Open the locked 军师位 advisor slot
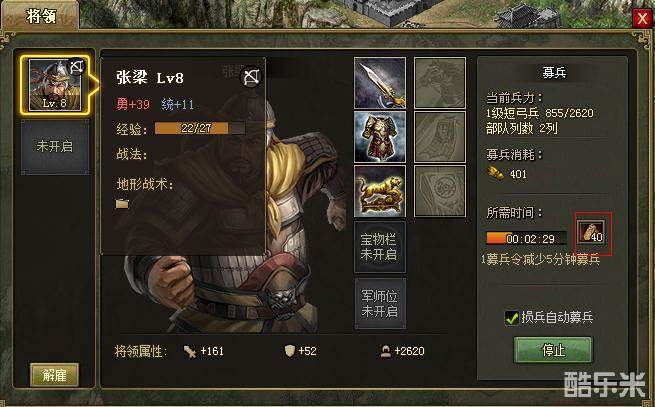 coord(380,304)
